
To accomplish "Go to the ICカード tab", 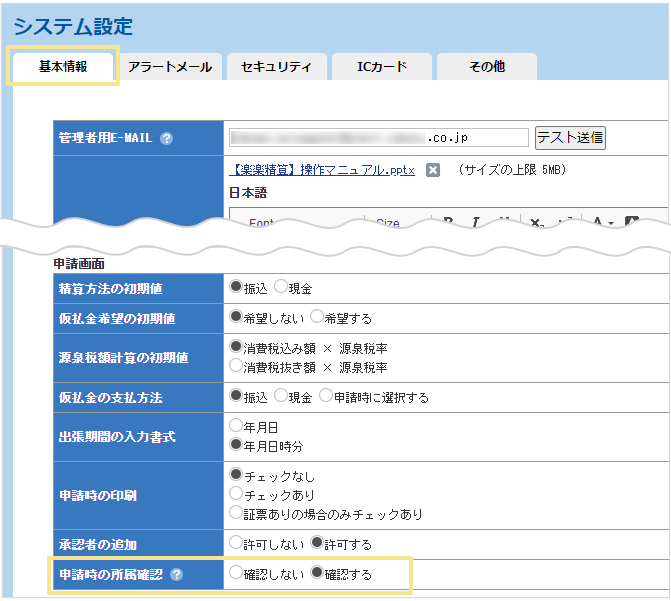I will [382, 67].
